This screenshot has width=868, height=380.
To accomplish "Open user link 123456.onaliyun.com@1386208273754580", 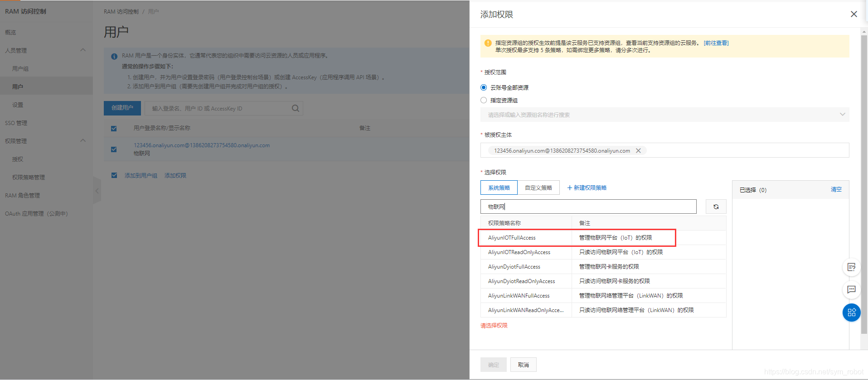I will [202, 145].
